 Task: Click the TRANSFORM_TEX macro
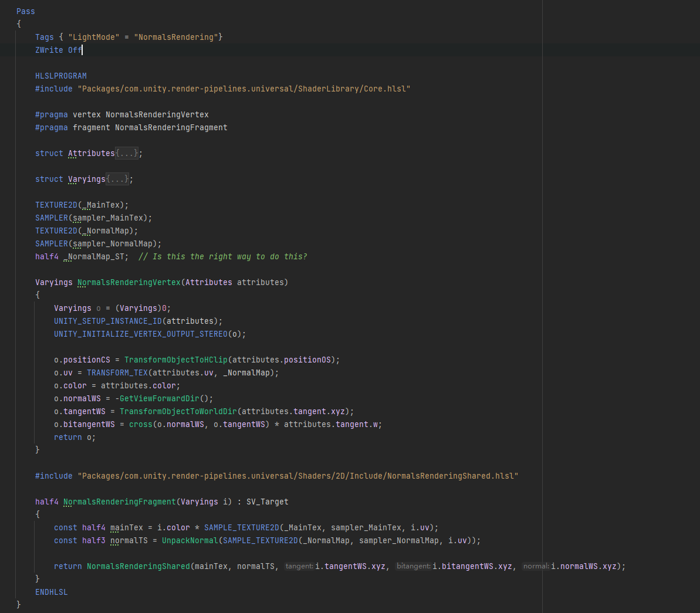pos(117,373)
